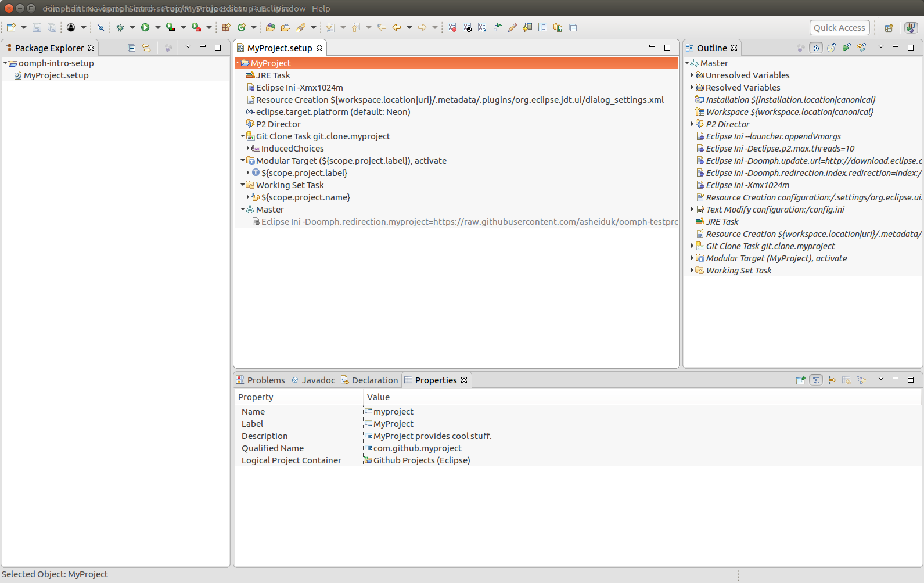Expand the InducedChoices node
The height and width of the screenshot is (583, 924).
tap(248, 148)
